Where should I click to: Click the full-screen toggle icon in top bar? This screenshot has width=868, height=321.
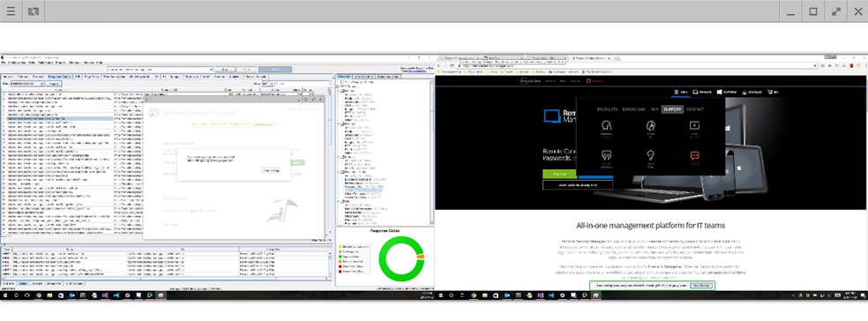tap(835, 11)
